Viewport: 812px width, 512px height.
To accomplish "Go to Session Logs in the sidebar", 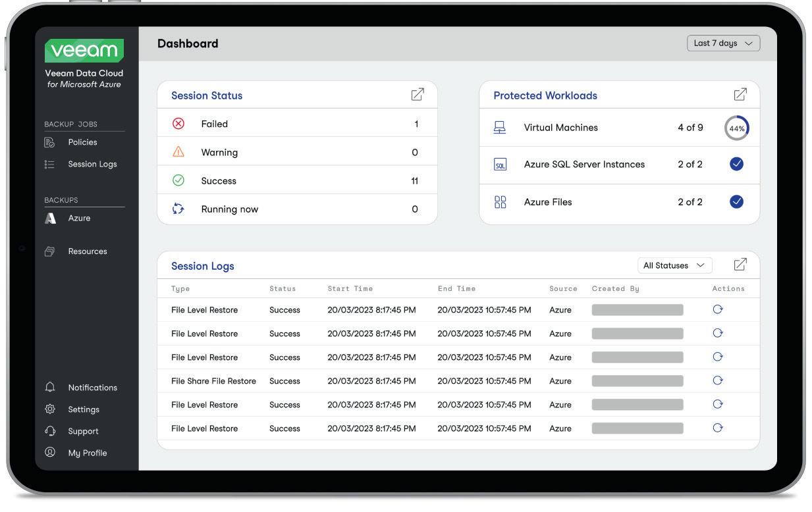I will click(92, 164).
